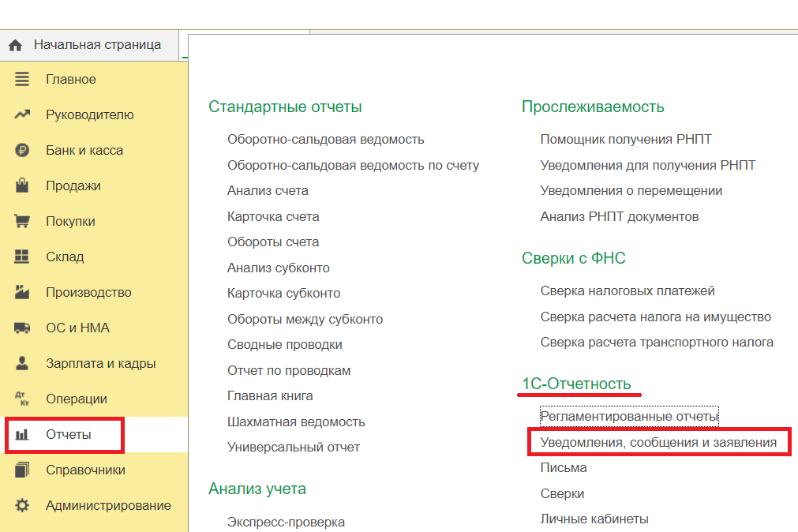Click the Справочники books icon

[22, 470]
